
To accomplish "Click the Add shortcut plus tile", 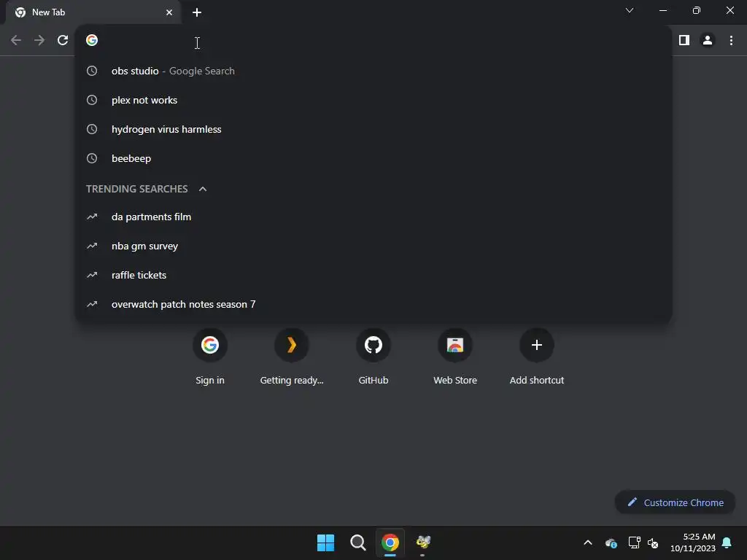I will 536,356.
